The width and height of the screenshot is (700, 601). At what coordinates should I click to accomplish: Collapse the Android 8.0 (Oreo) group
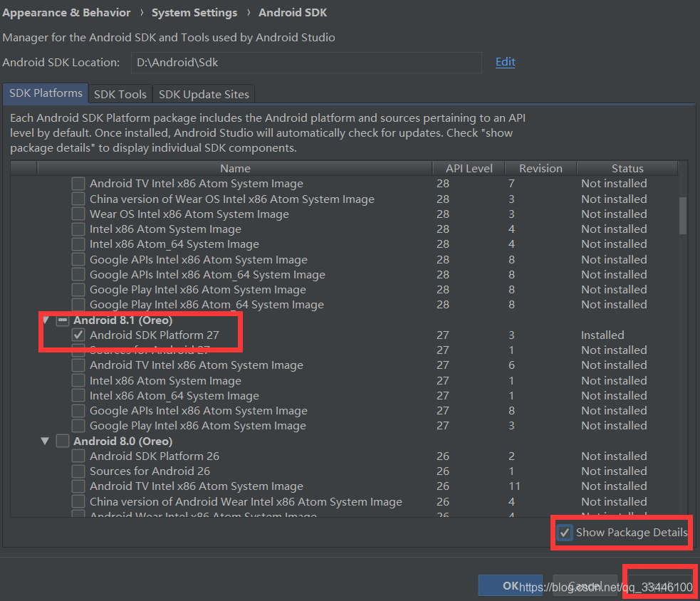click(45, 441)
